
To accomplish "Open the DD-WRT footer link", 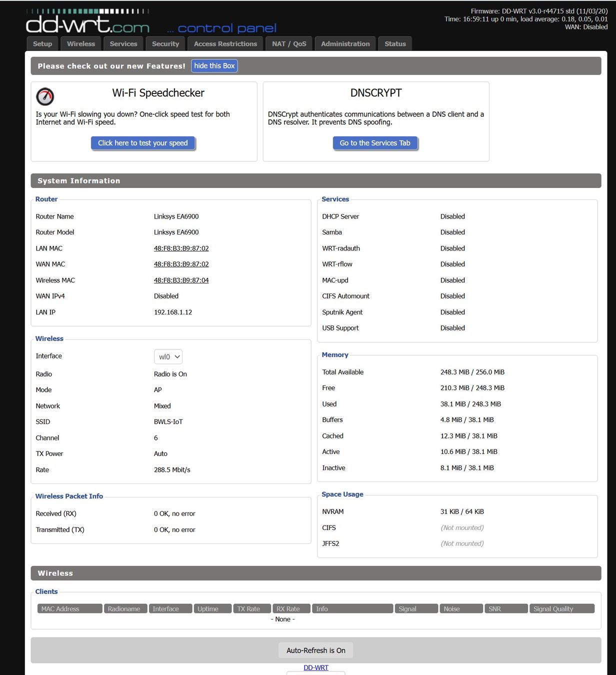I will 316,667.
